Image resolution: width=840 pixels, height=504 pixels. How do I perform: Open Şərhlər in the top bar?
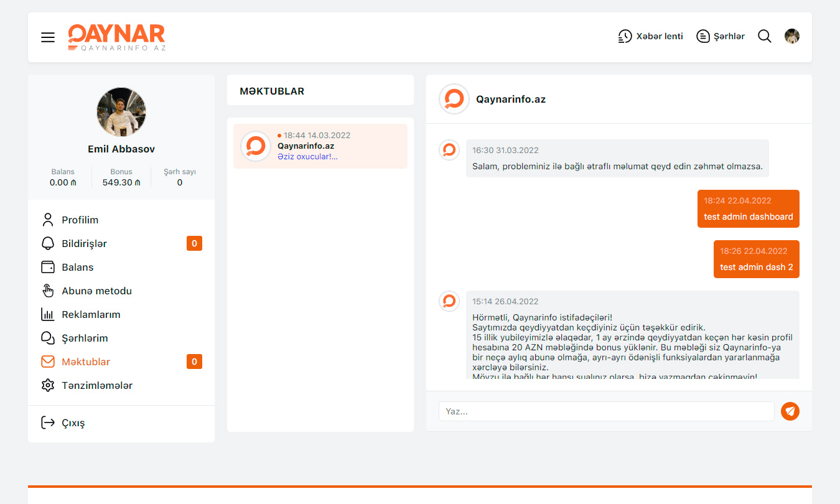[x=721, y=36]
